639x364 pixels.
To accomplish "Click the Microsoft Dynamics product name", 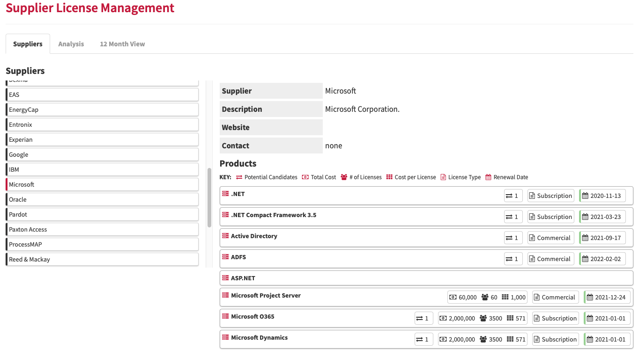I will coord(259,337).
